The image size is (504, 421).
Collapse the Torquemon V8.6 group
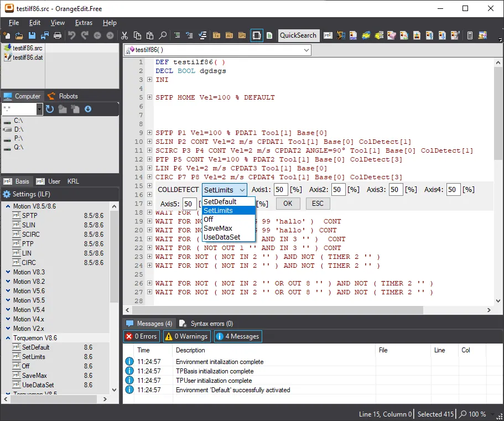coord(8,338)
